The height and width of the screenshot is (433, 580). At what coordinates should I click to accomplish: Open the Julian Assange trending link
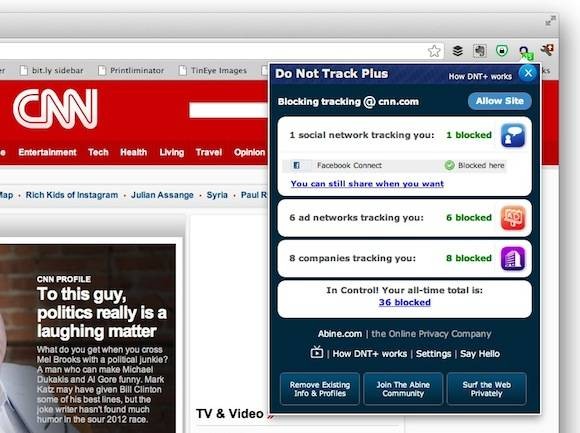tap(162, 195)
